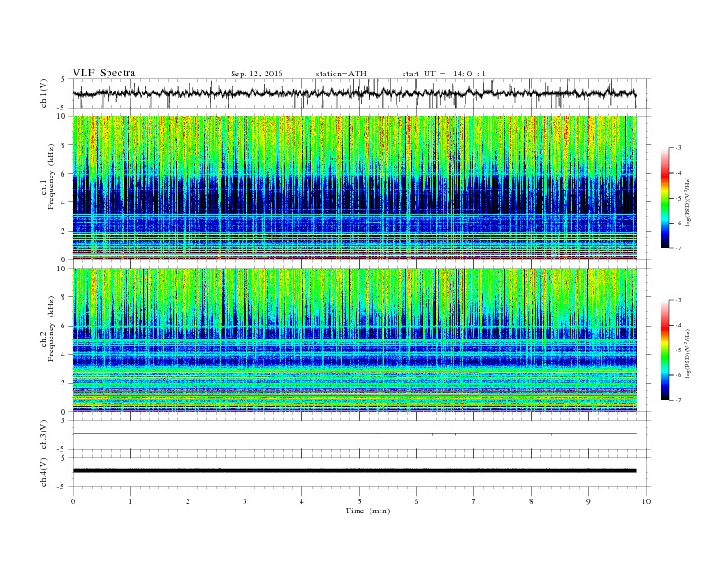Click the ch.2 "Frequency (kHz)" axis label

pos(51,328)
